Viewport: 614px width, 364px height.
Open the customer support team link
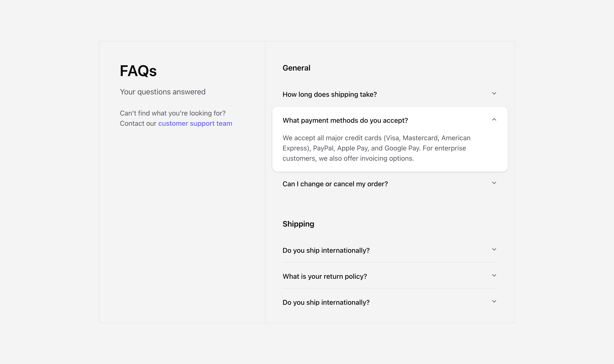[x=195, y=123]
